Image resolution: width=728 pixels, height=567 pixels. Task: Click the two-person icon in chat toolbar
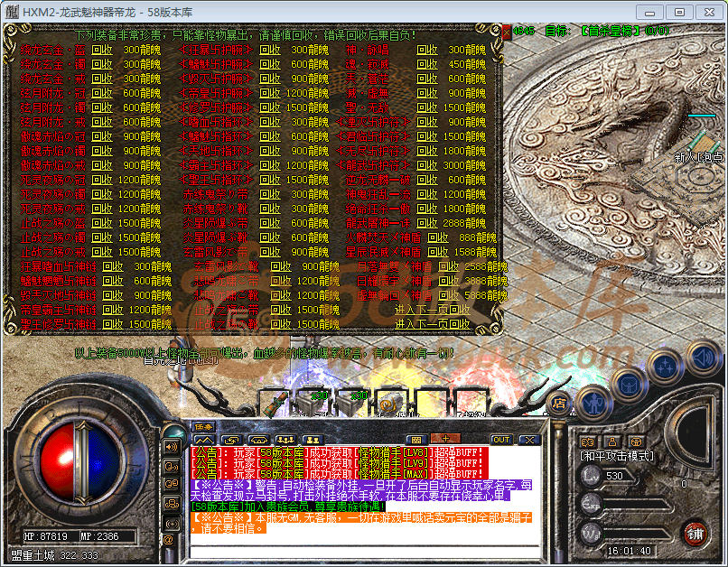[313, 440]
